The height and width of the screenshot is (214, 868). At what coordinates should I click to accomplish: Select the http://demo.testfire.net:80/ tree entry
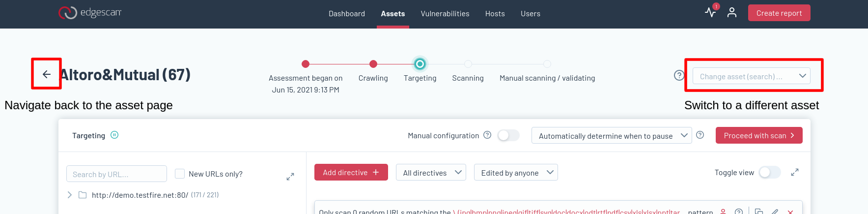tap(140, 195)
